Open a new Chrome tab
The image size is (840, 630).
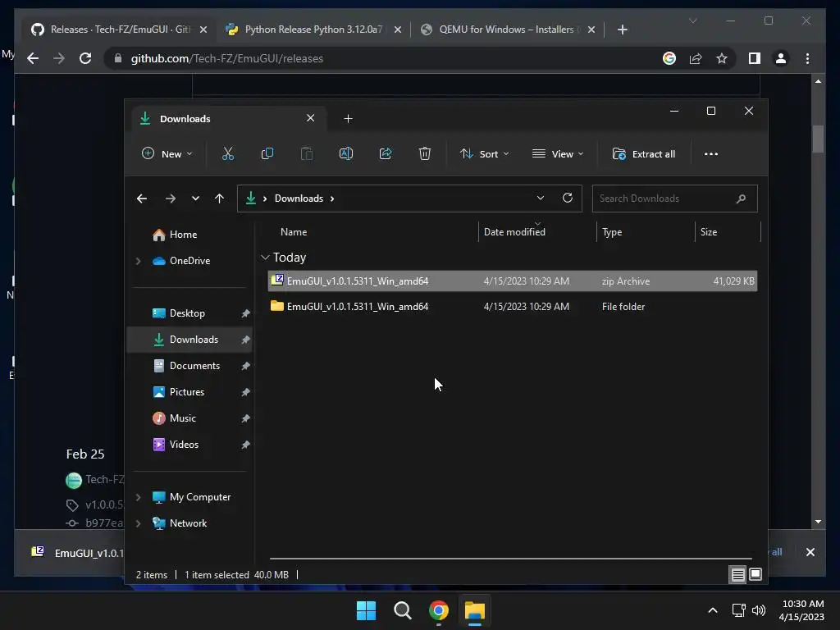point(622,30)
